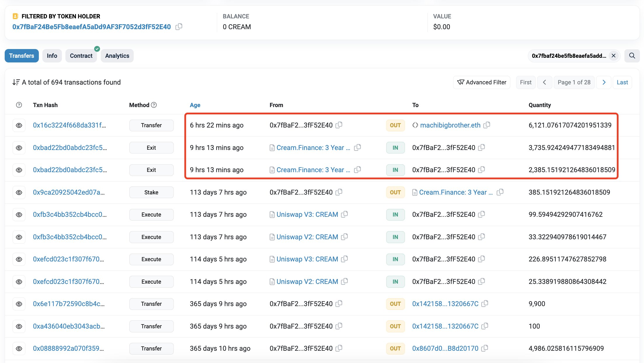Switch to the Analytics tab

(x=117, y=56)
